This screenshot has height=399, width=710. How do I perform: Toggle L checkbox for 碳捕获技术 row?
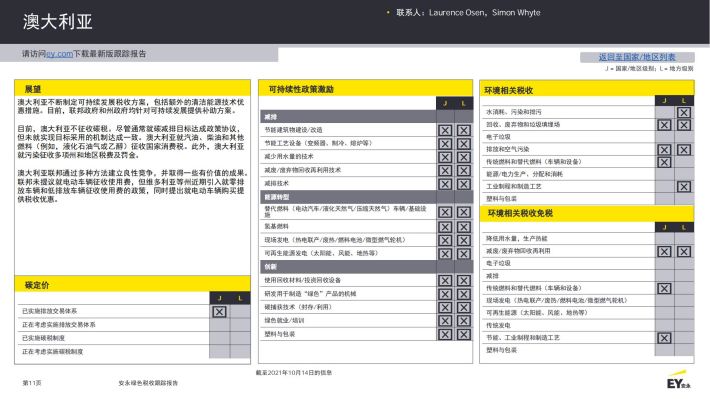(463, 308)
